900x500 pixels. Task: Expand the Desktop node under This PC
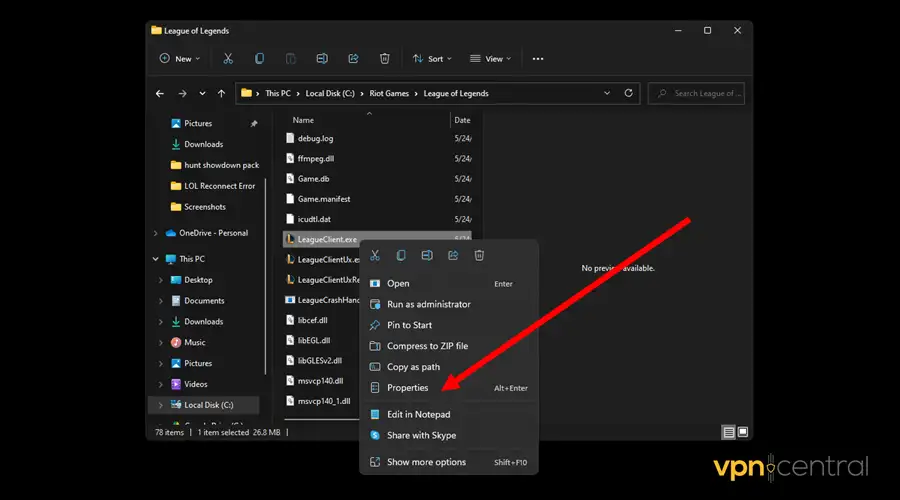tap(161, 280)
